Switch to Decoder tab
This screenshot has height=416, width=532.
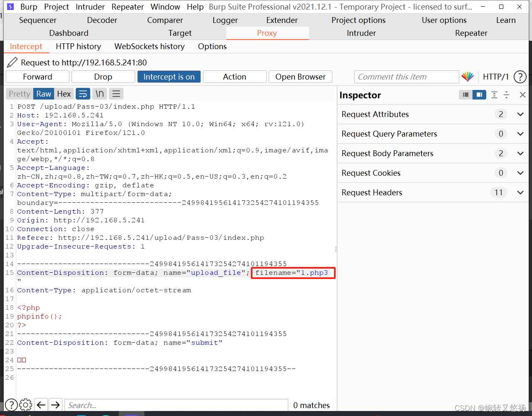(x=102, y=20)
